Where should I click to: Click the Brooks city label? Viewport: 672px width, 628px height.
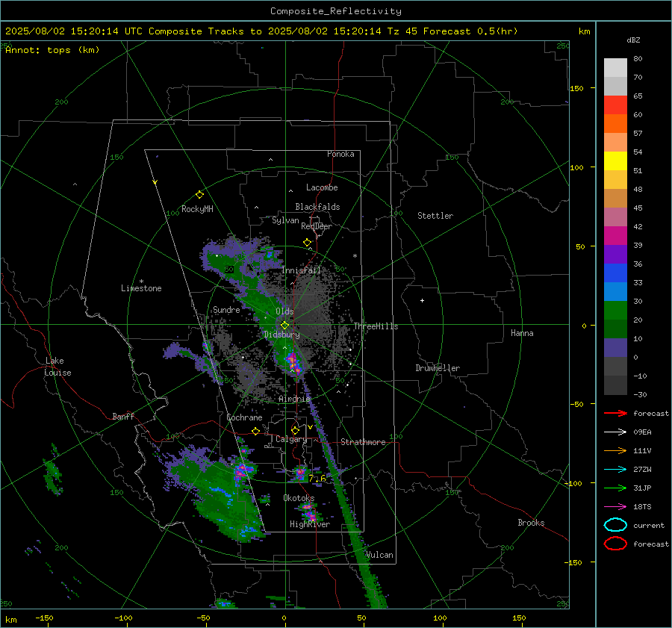pyautogui.click(x=531, y=523)
